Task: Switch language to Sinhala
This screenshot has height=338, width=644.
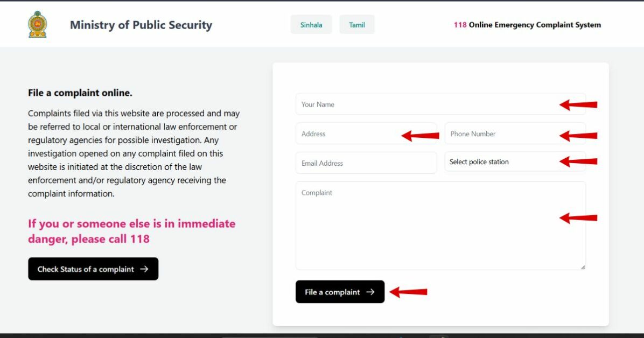Action: [x=311, y=25]
